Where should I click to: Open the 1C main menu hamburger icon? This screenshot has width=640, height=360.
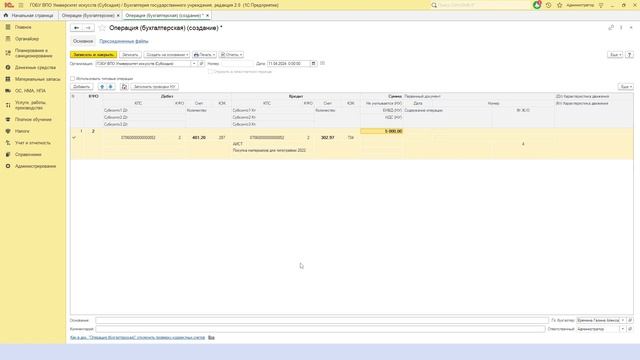21,5
